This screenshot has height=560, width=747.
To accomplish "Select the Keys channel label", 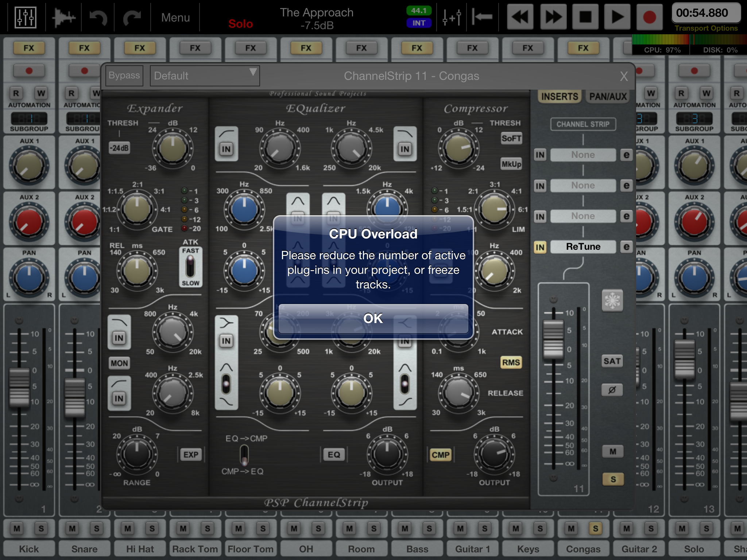I will [x=528, y=549].
